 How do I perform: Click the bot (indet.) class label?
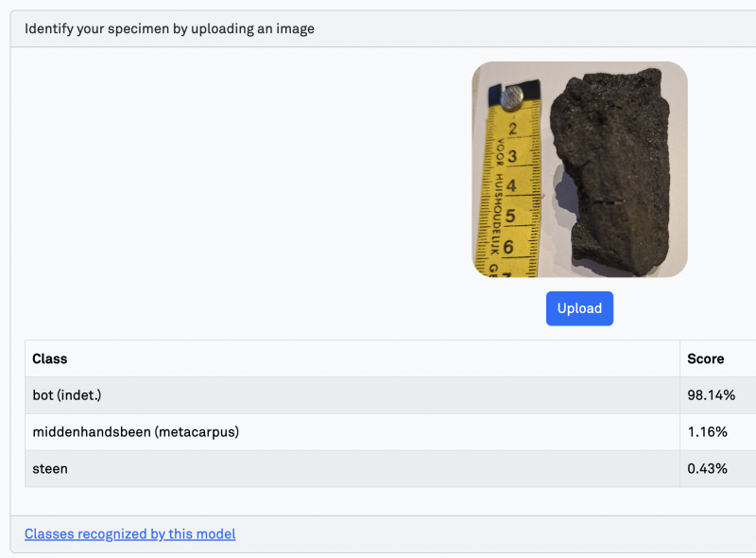[65, 394]
